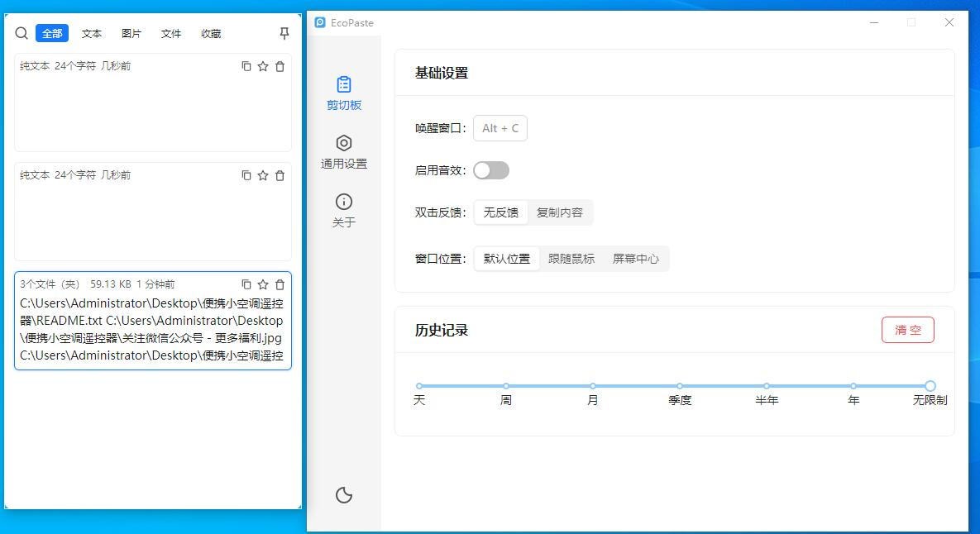Screen dimensions: 980x534
Task: Click the 清空 history button
Action: click(x=907, y=330)
